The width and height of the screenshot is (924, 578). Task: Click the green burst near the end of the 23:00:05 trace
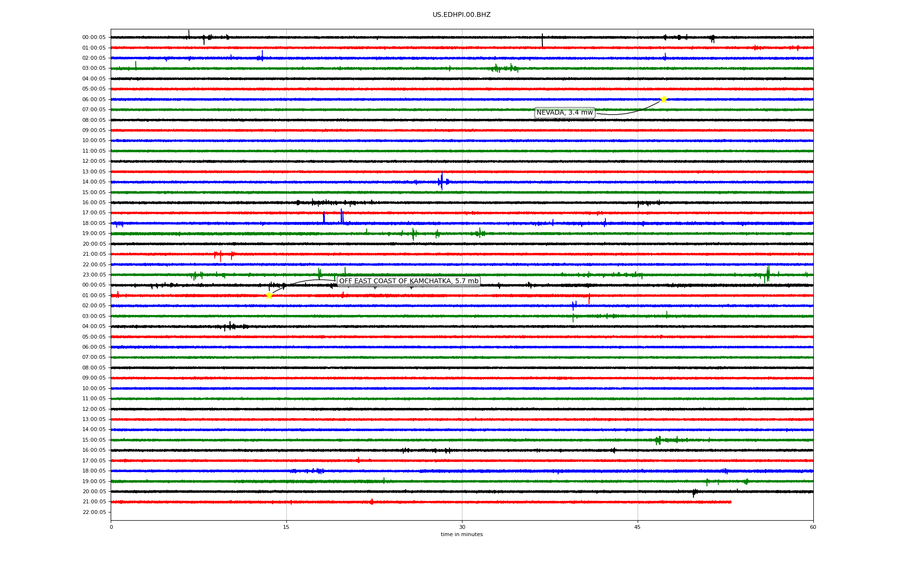pyautogui.click(x=768, y=274)
